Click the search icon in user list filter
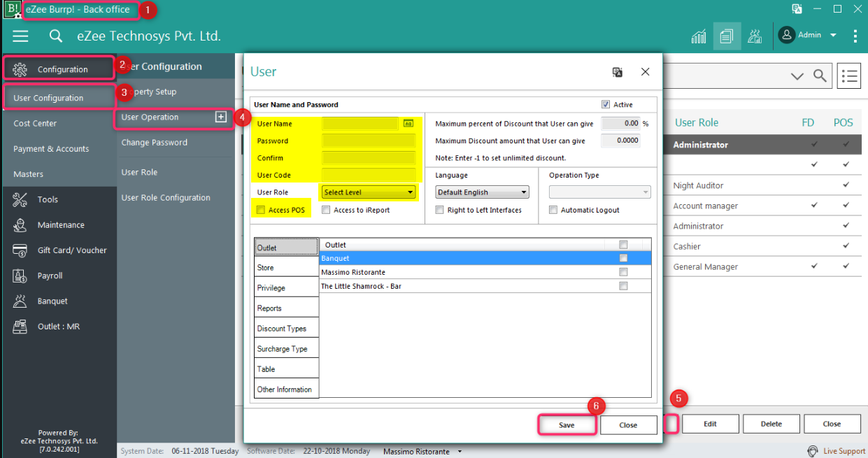 (x=820, y=76)
